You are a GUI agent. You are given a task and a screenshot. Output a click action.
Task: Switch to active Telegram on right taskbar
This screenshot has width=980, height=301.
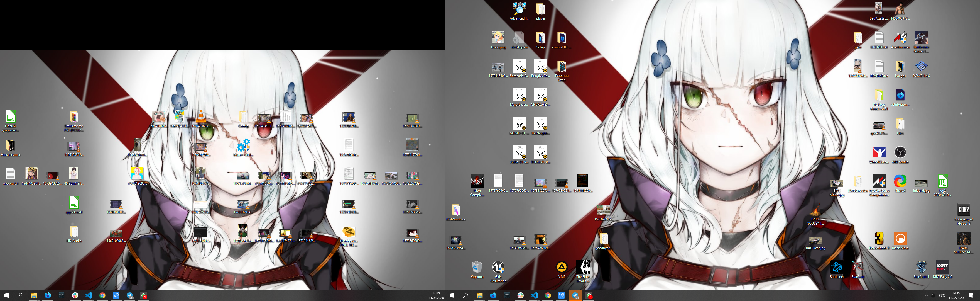[575, 296]
